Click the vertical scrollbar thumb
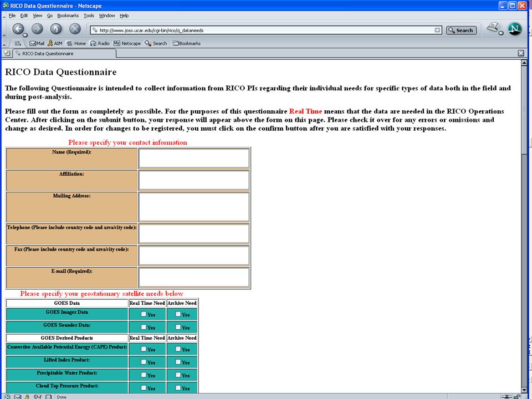 [524, 110]
